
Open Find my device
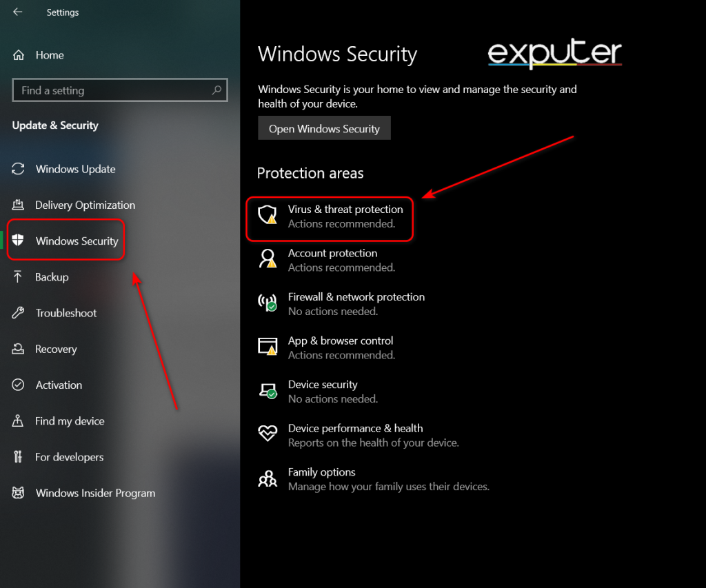tap(69, 420)
